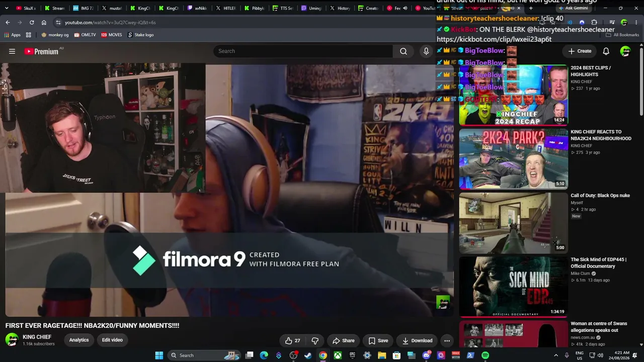Open the Sick Mind of EDP445 thumbnail
644x362 pixels.
(x=513, y=287)
